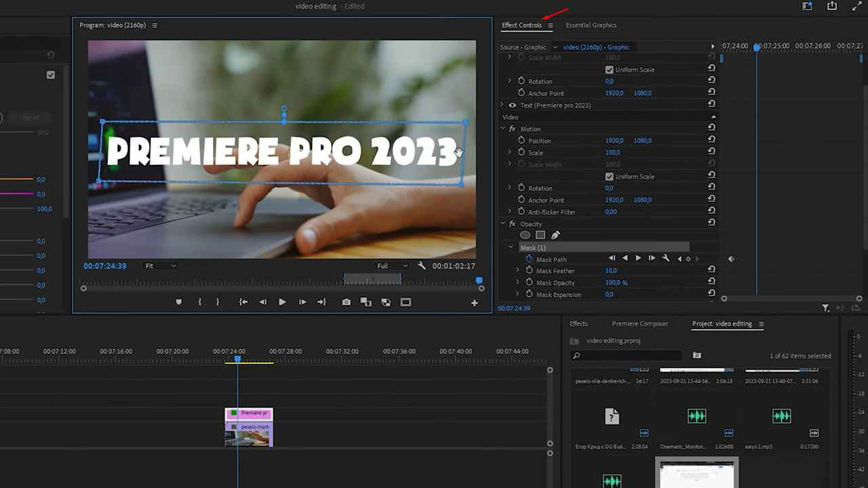Toggle animation stopwatch for Position

click(x=521, y=140)
